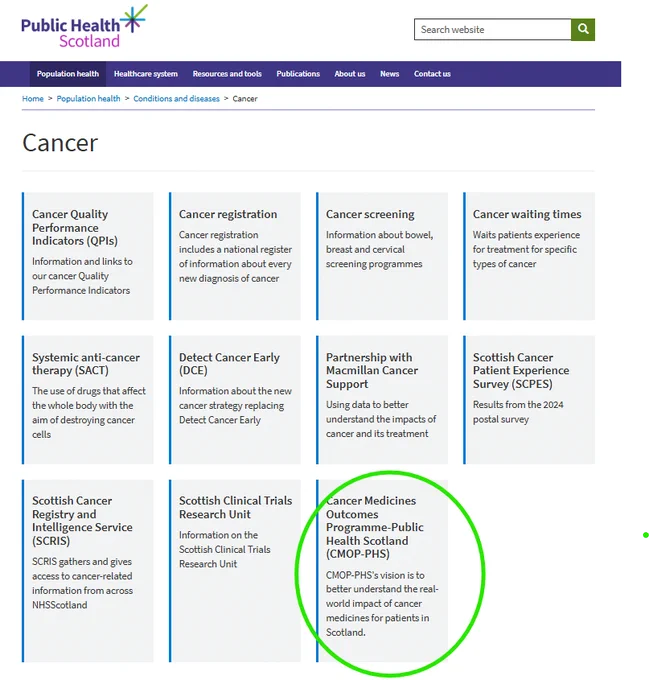Open Contact us in the navigation bar
This screenshot has height=680, width=649.
pyautogui.click(x=432, y=74)
